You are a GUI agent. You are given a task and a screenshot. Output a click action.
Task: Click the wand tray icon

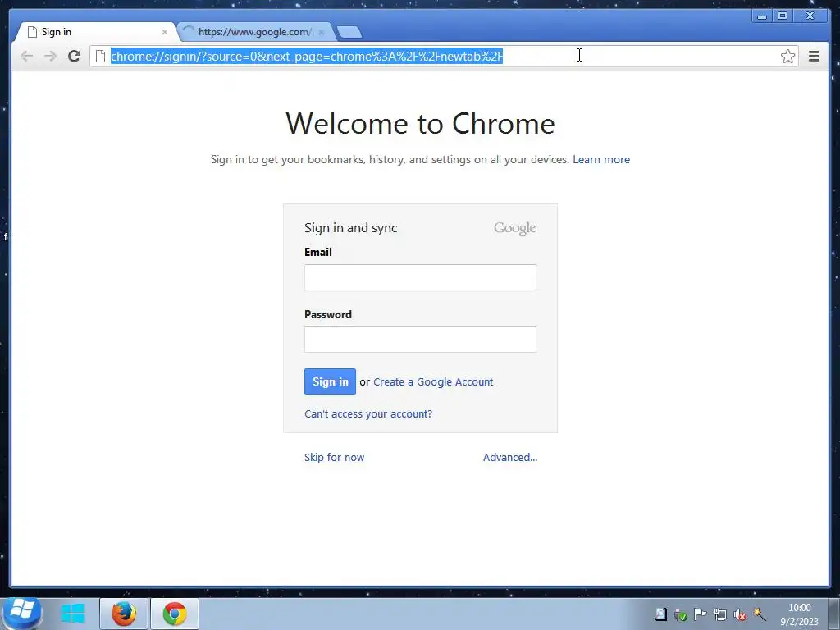click(x=759, y=614)
